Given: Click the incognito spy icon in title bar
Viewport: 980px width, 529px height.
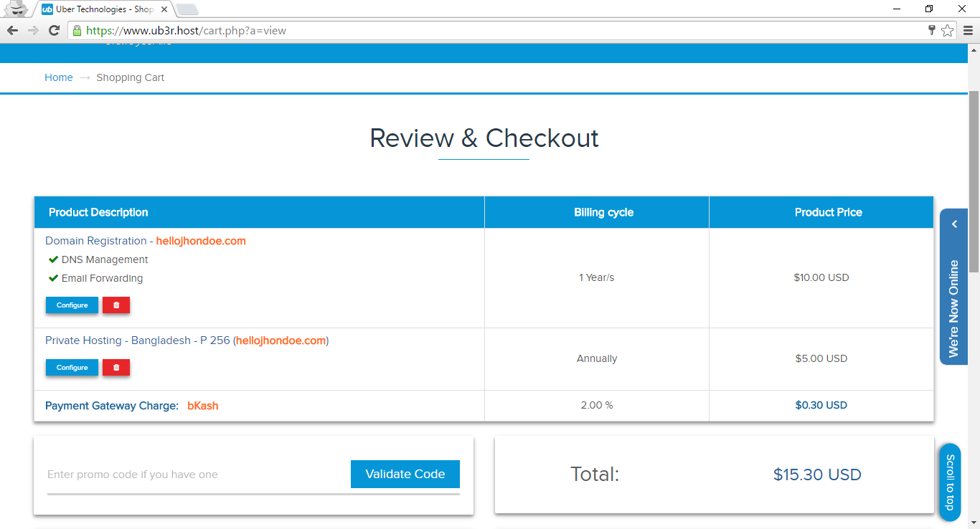Looking at the screenshot, I should 17,9.
